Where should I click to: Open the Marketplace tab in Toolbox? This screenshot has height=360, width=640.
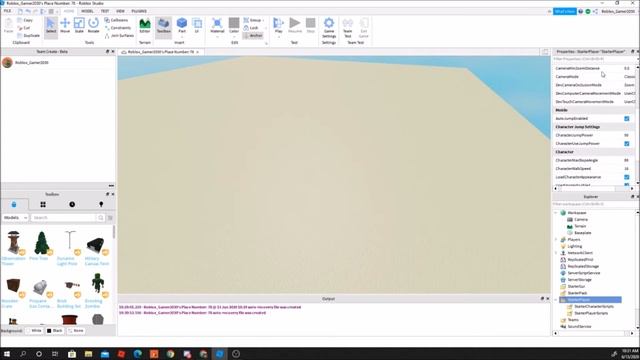click(14, 204)
